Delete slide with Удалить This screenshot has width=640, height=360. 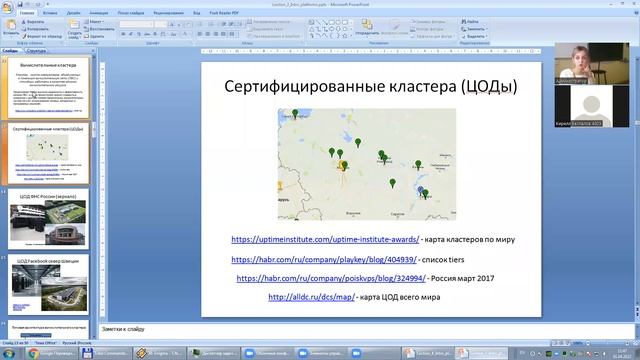(x=94, y=36)
